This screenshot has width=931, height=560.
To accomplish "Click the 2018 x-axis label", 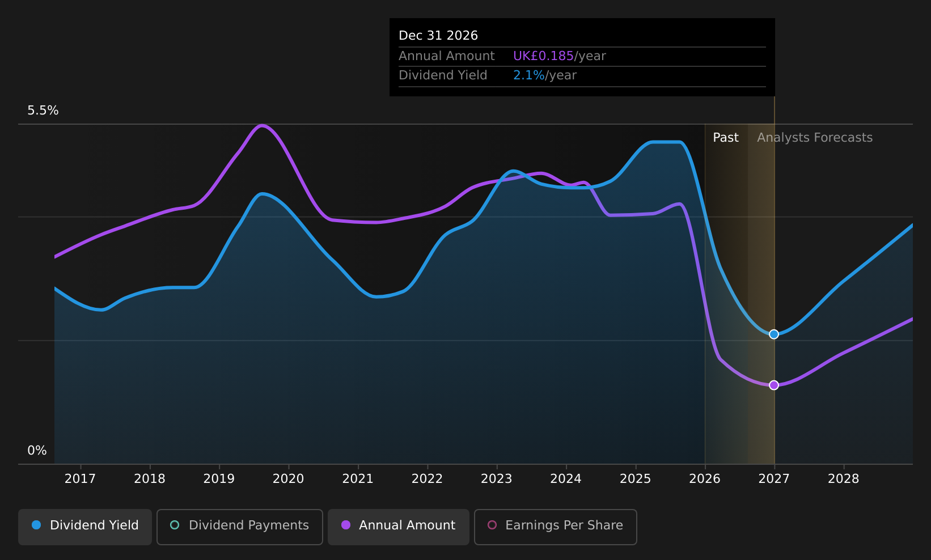I will coord(150,479).
